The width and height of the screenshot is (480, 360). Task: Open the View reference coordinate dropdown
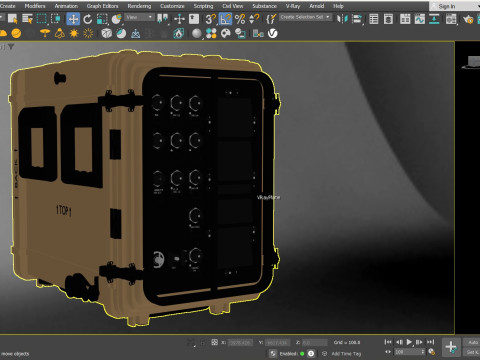pyautogui.click(x=140, y=17)
